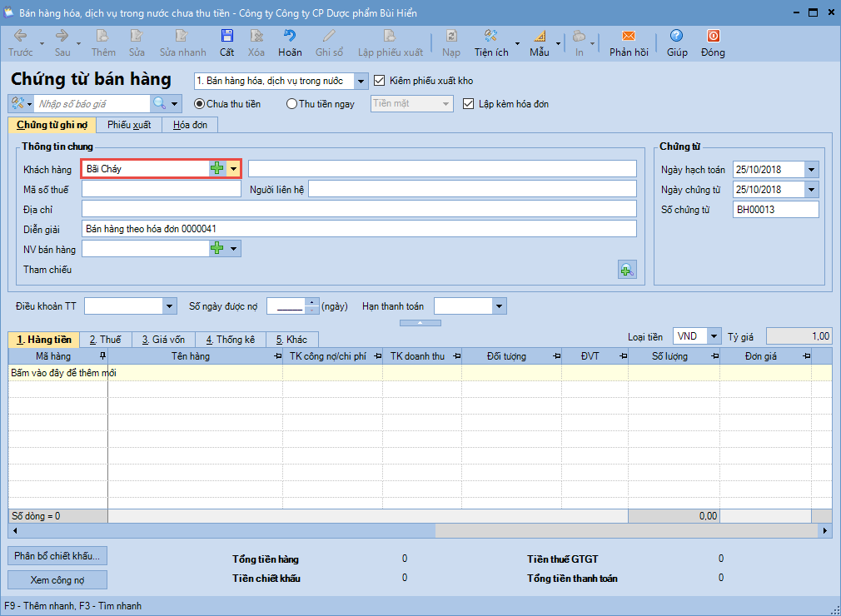Click the Giúp help icon
This screenshot has width=841, height=616.
(x=676, y=37)
